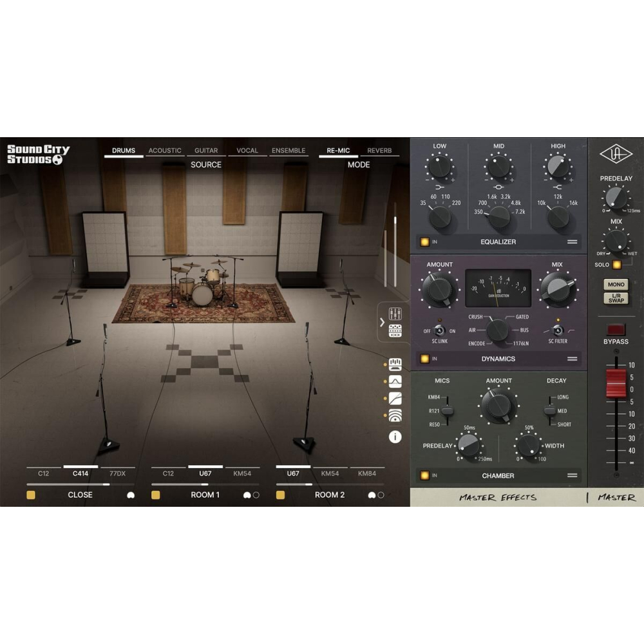The height and width of the screenshot is (644, 644).
Task: Enable MONO output
Action: (616, 283)
